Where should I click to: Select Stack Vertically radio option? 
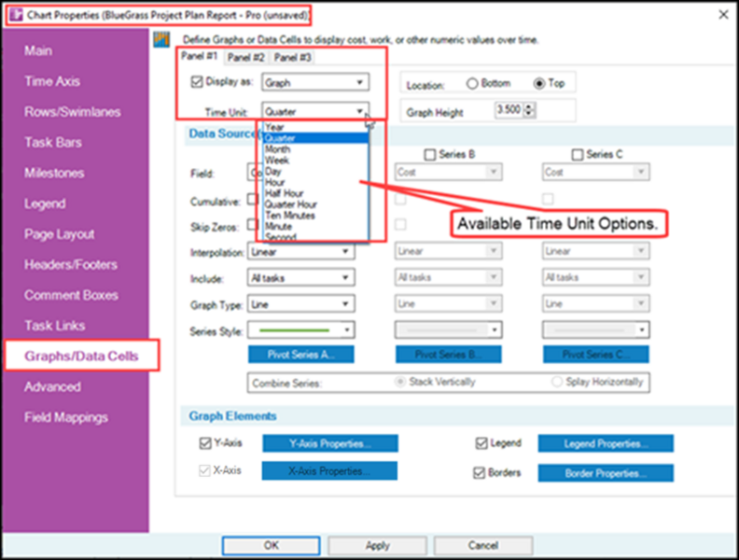pos(400,382)
